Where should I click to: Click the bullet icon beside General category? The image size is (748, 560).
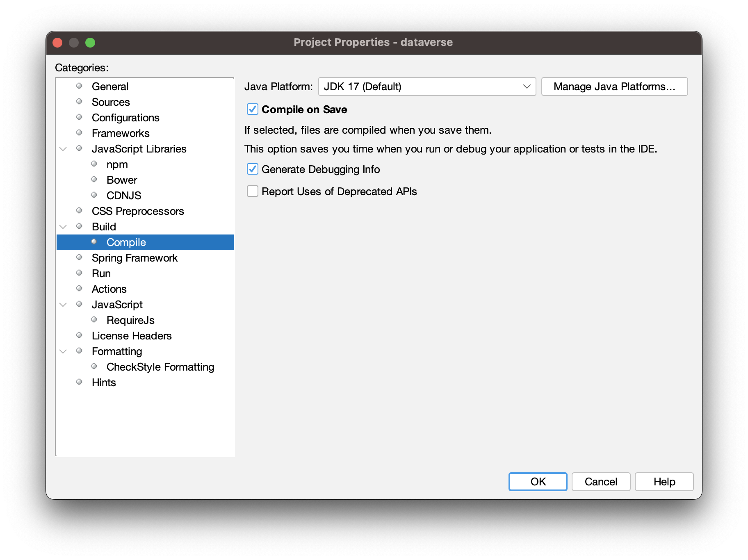point(79,86)
